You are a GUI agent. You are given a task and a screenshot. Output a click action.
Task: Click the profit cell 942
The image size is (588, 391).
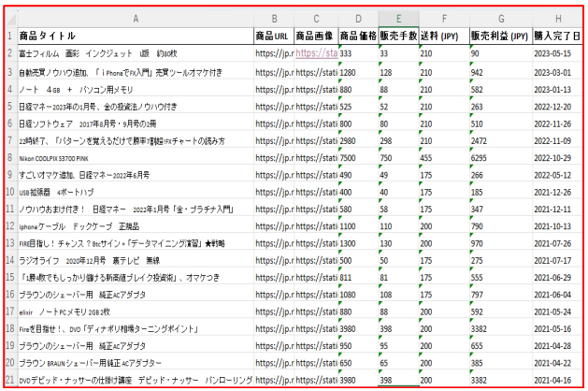[x=501, y=72]
